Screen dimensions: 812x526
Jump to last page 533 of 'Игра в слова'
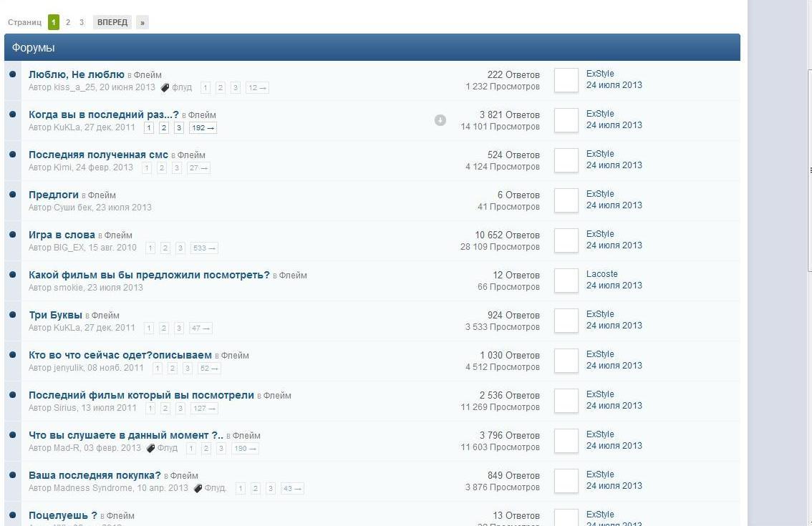[x=203, y=248]
